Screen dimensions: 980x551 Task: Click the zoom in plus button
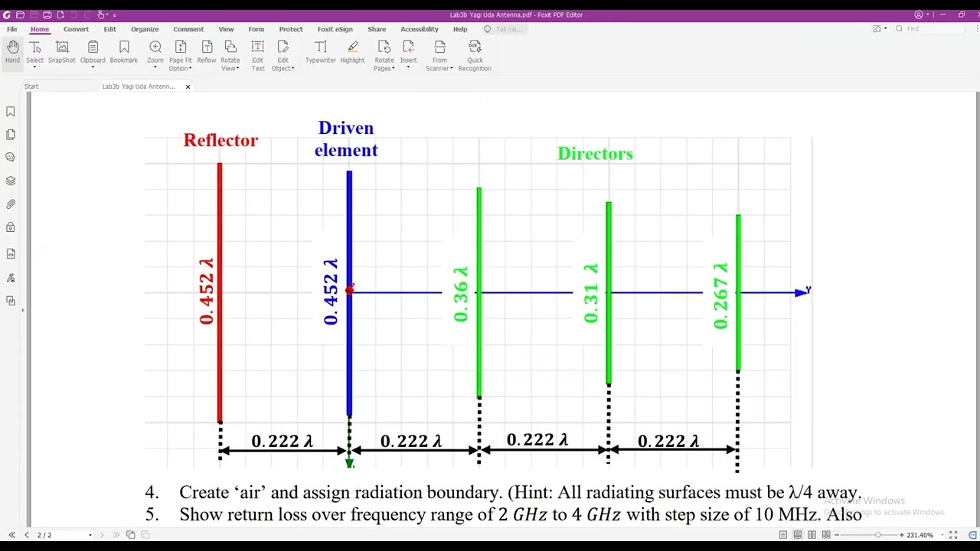click(x=902, y=535)
